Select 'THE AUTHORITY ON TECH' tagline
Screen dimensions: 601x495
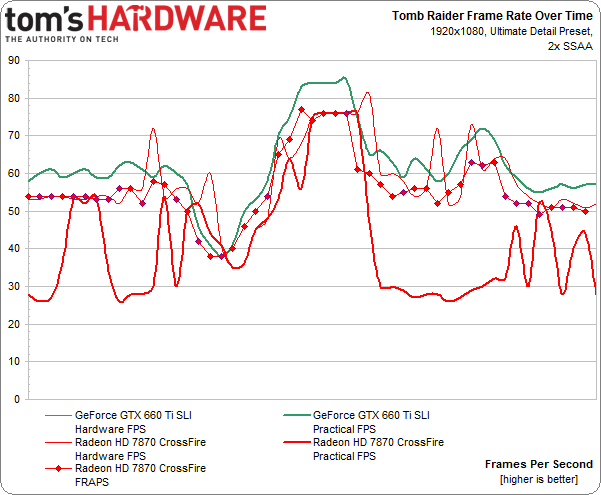pyautogui.click(x=62, y=39)
